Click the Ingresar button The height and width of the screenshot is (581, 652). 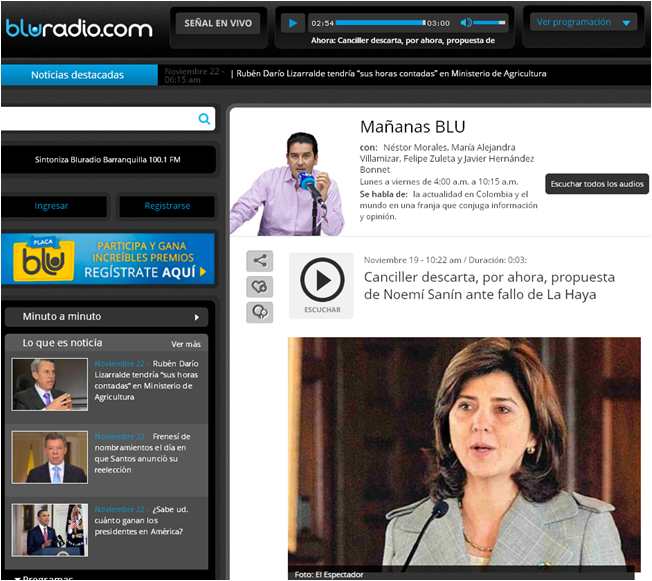pyautogui.click(x=54, y=206)
